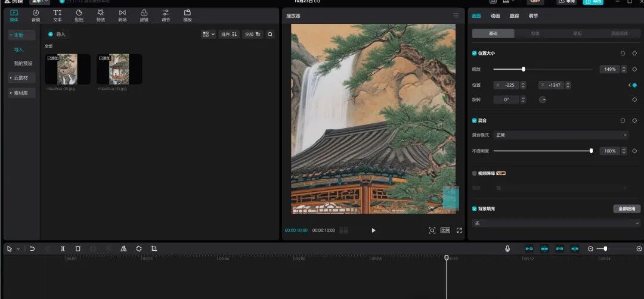
Task: Reset the 位置大小 section
Action: pyautogui.click(x=623, y=54)
